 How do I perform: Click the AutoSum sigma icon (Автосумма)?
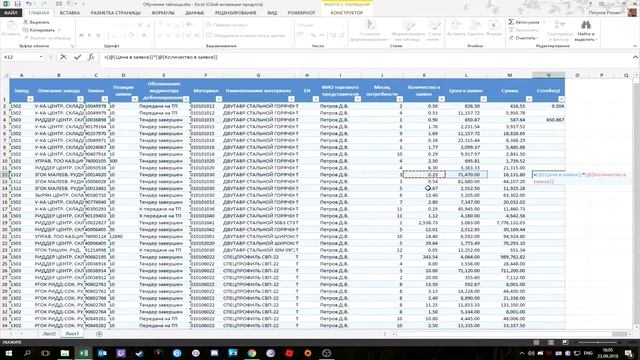coord(511,22)
